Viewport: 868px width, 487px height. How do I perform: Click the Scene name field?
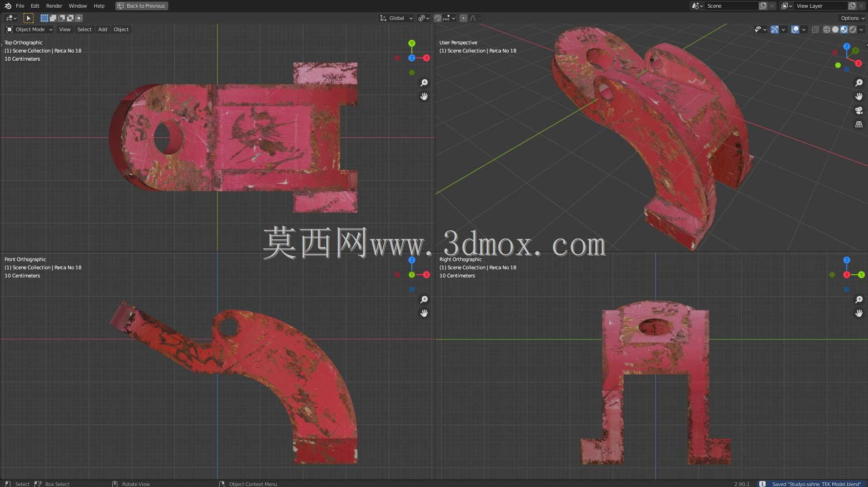[x=732, y=6]
